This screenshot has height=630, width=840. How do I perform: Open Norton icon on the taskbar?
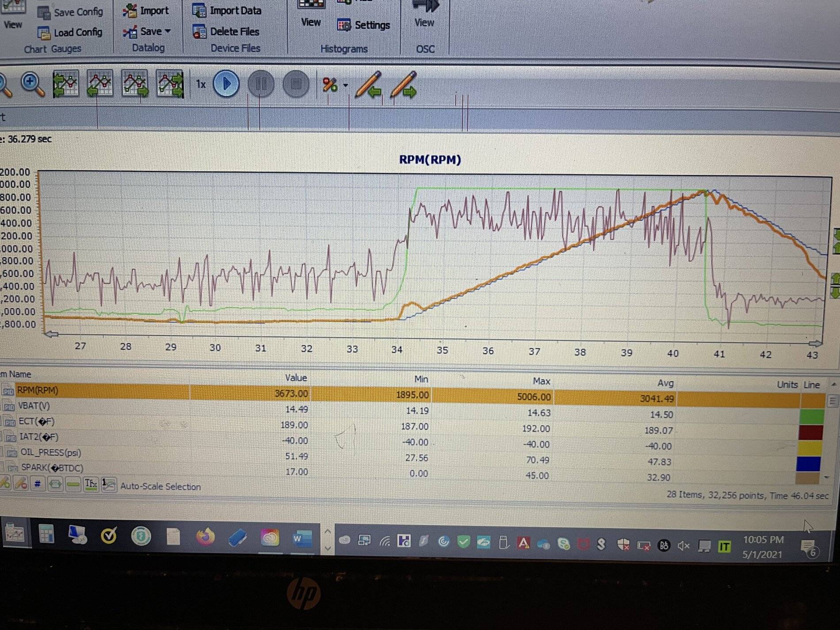[109, 536]
